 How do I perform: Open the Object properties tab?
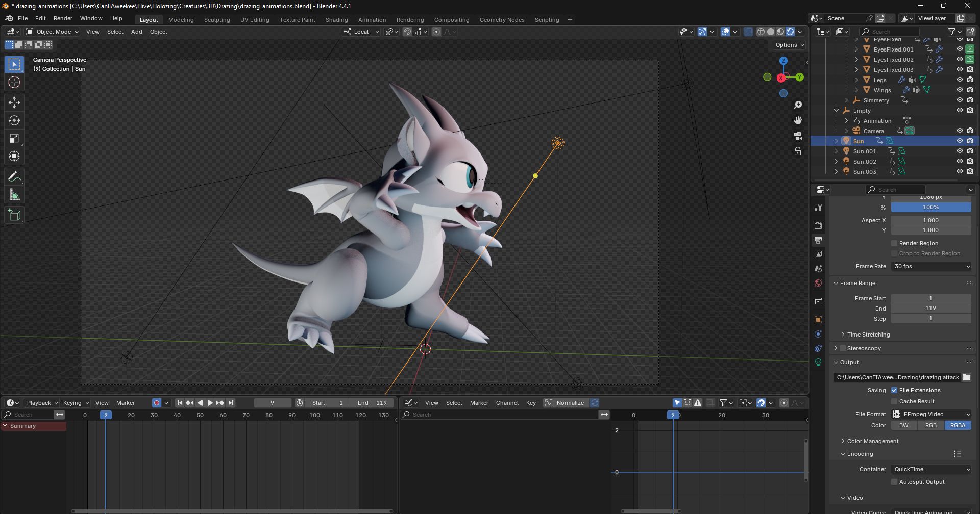coord(818,320)
